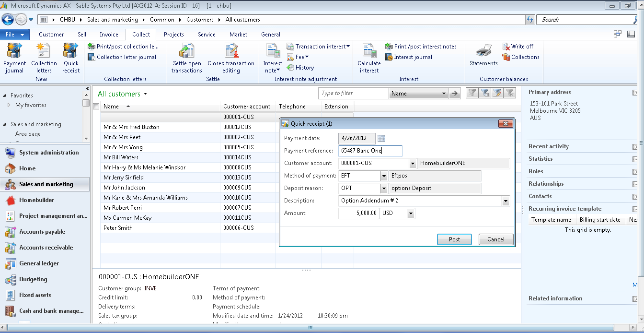The width and height of the screenshot is (644, 333).
Task: Expand the Fee dropdown
Action: (298, 57)
